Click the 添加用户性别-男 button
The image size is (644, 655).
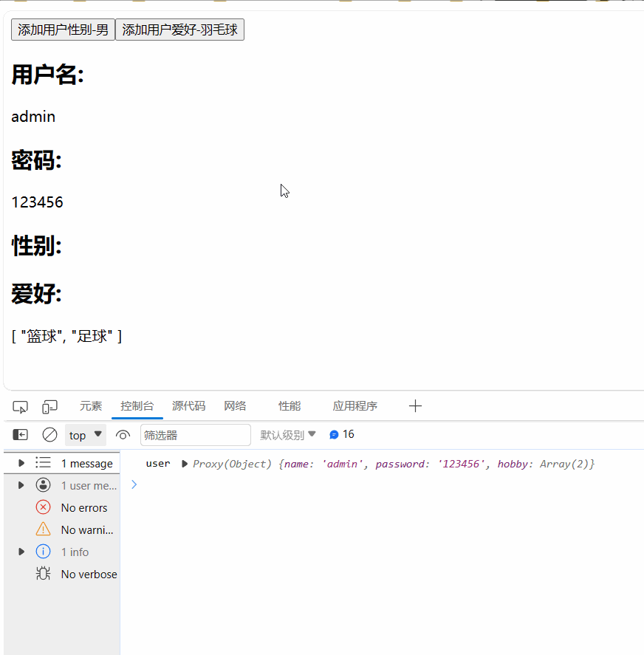(63, 30)
